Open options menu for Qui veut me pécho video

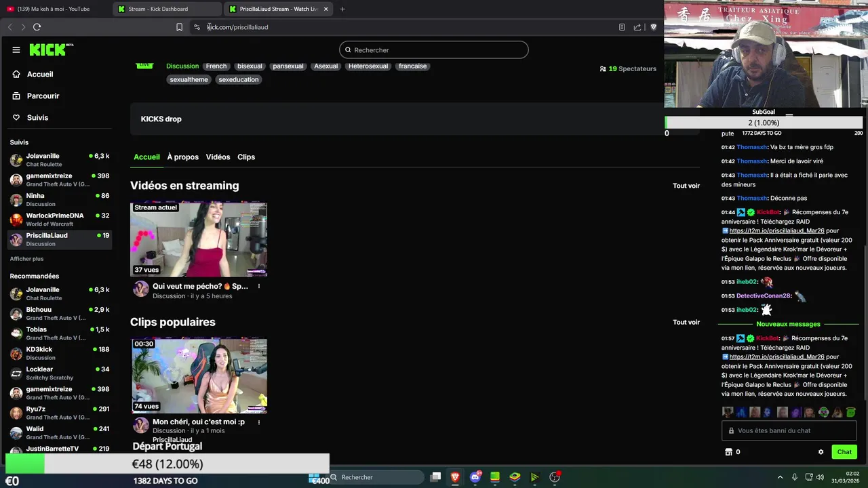(x=258, y=286)
